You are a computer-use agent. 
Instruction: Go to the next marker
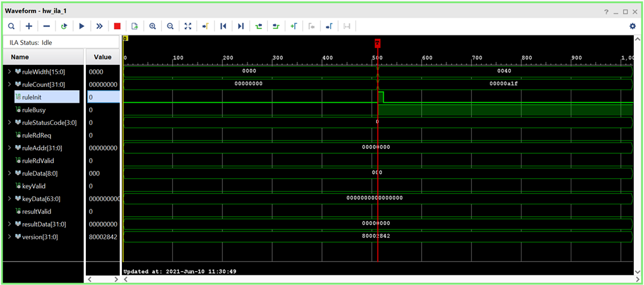329,26
